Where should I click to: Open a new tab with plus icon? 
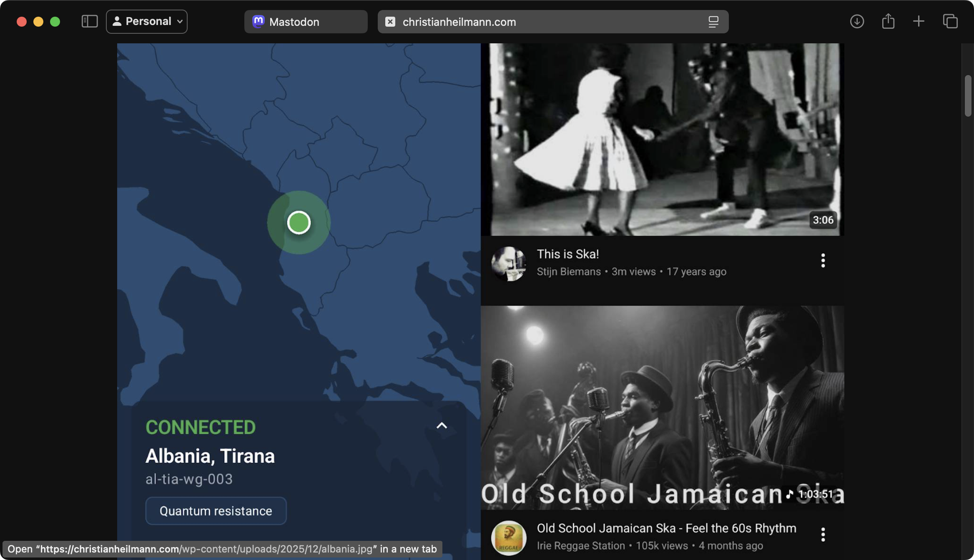point(919,21)
